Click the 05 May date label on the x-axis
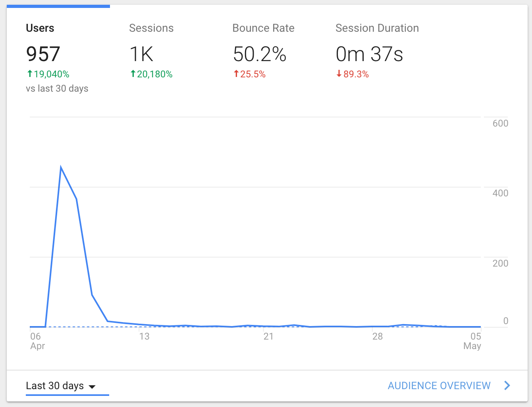This screenshot has width=532, height=407. (472, 341)
